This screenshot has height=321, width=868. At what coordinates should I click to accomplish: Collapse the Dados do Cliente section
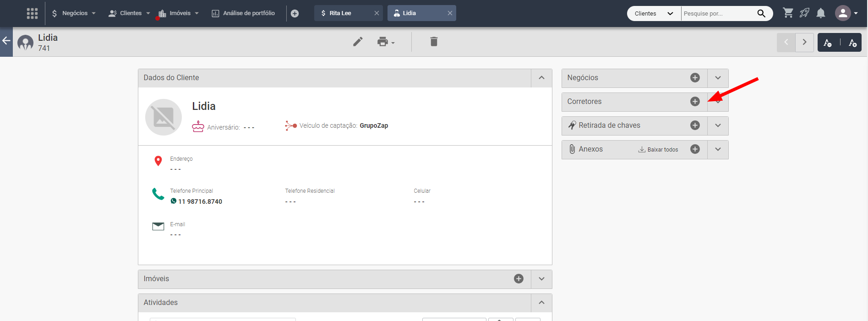[541, 78]
